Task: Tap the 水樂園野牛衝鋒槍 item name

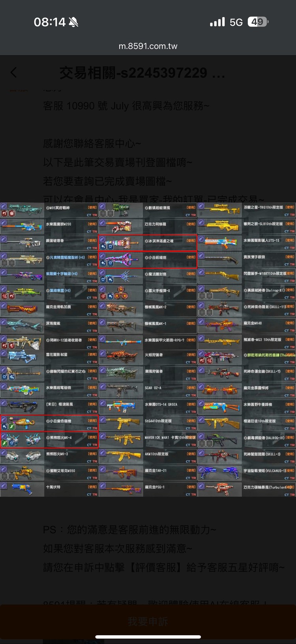Action: 258,405
